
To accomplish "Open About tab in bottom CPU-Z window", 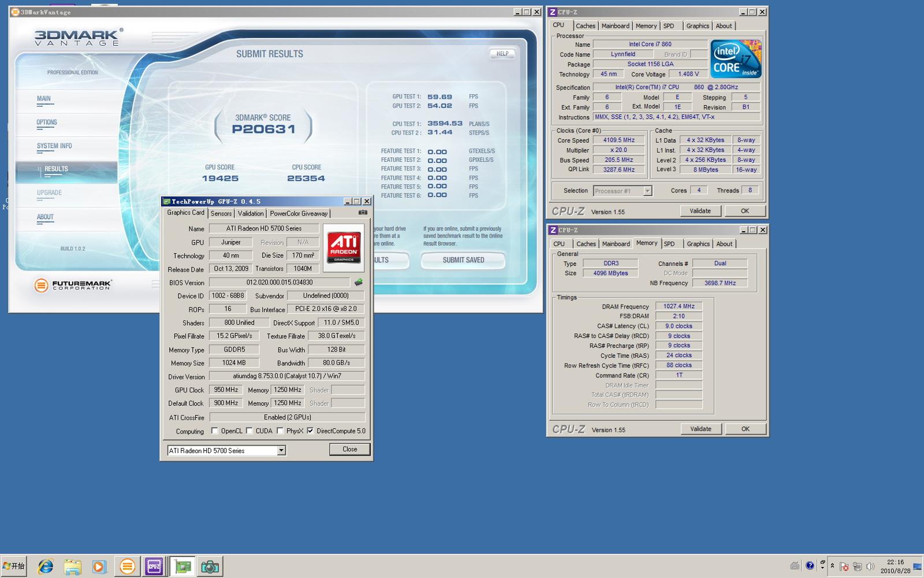I will (724, 244).
